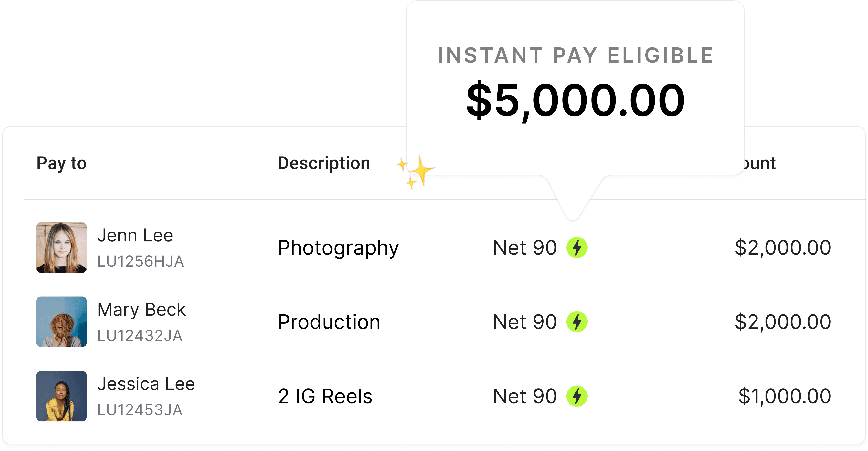Select the Jenn Lee payee name
Viewport: 868px width, 451px height.
coord(135,235)
